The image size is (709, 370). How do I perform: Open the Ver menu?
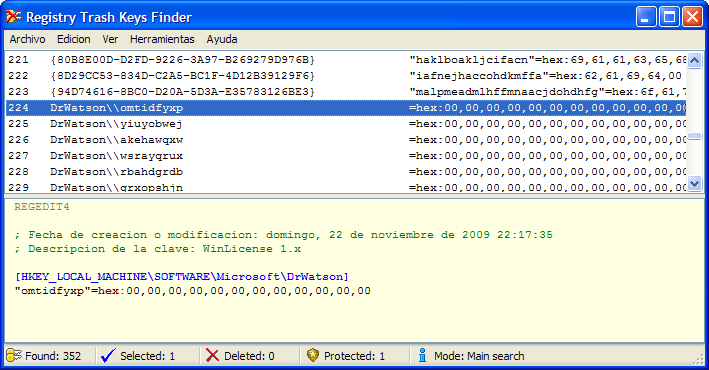coord(110,39)
